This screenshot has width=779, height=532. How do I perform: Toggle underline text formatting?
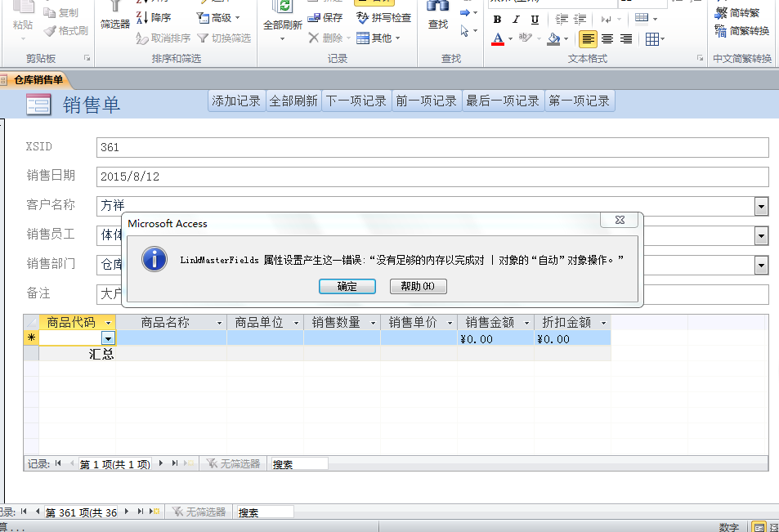pyautogui.click(x=535, y=20)
